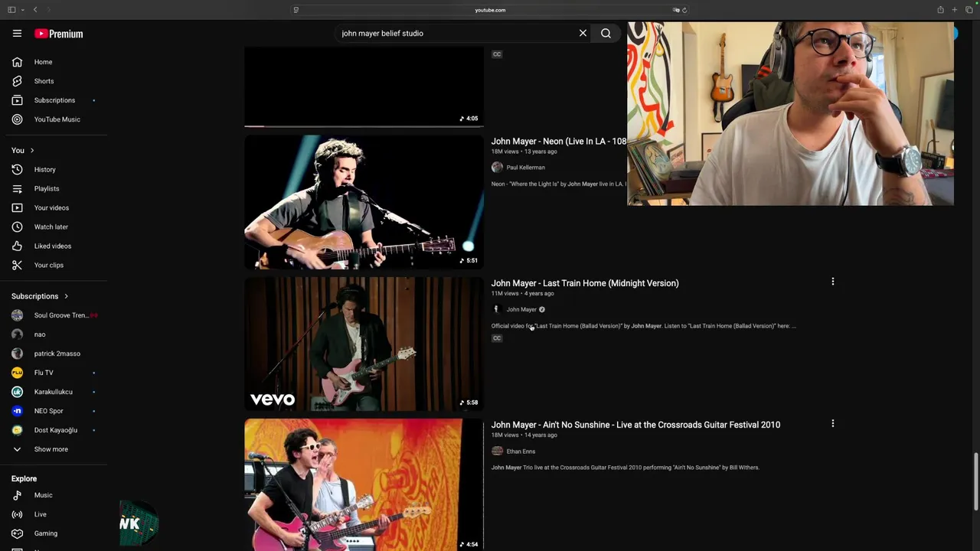This screenshot has width=980, height=551.
Task: Open the 4:05 video thumbnail at top
Action: click(x=364, y=87)
